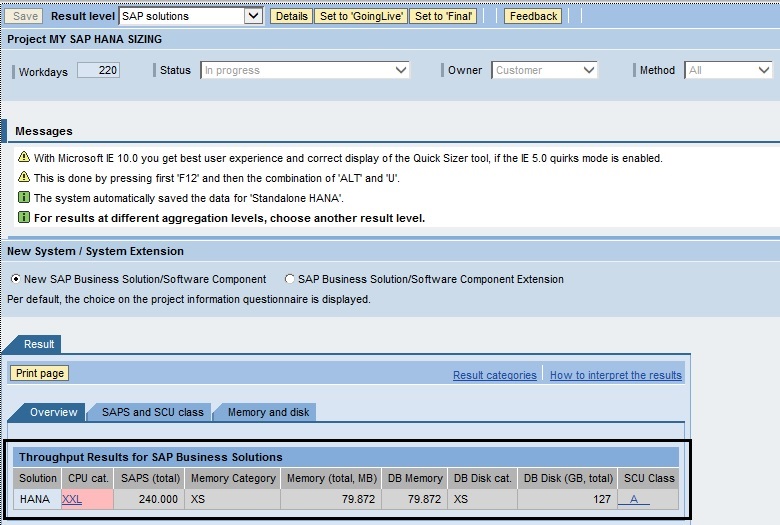This screenshot has width=780, height=525.
Task: Open the SCU Class A link
Action: (x=634, y=499)
